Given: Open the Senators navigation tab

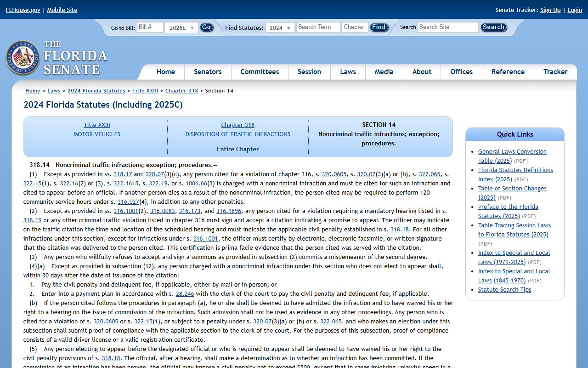Looking at the screenshot, I should [208, 72].
